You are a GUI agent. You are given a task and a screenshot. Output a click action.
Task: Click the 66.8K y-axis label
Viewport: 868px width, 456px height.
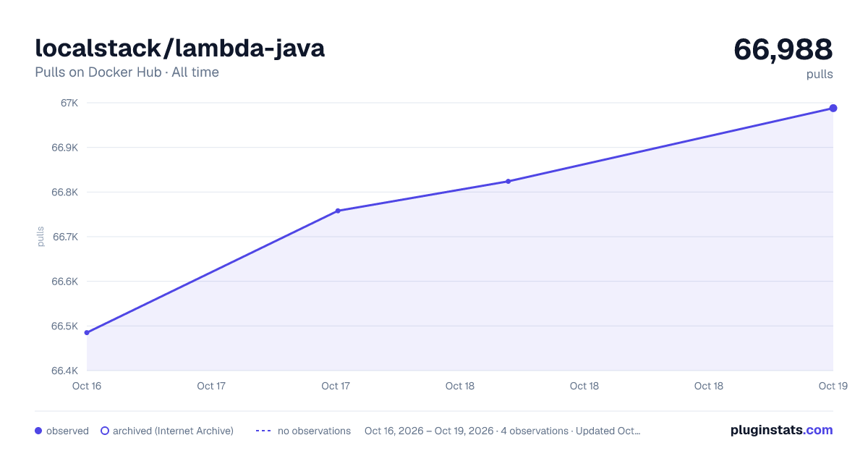coord(65,193)
